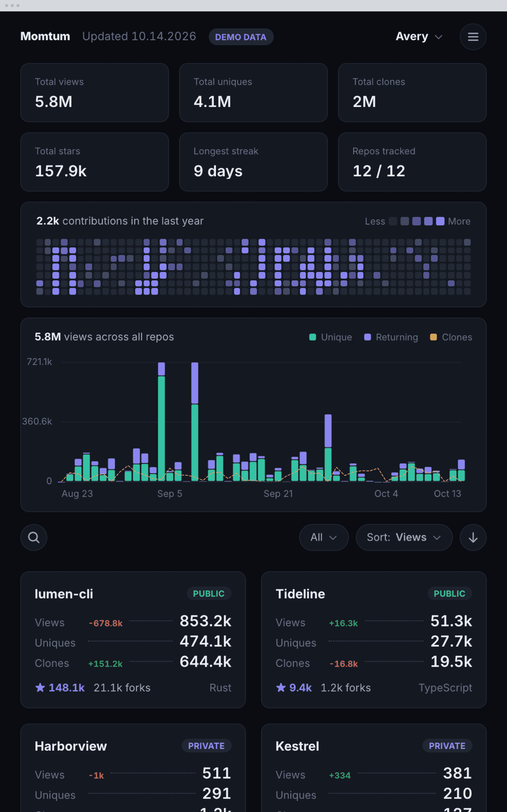Click the tallest bar near Sep 5
Image resolution: width=507 pixels, height=812 pixels.
click(161, 422)
